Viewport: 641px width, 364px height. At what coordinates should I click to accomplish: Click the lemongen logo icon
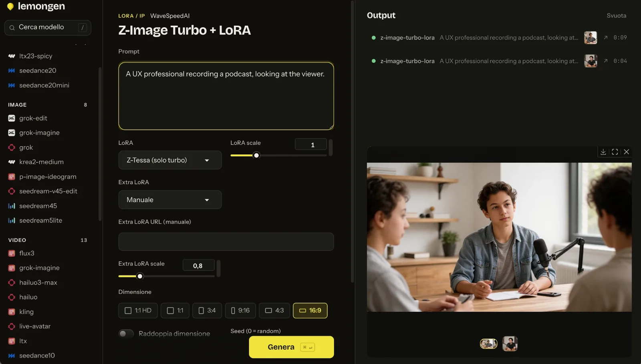tap(10, 6)
